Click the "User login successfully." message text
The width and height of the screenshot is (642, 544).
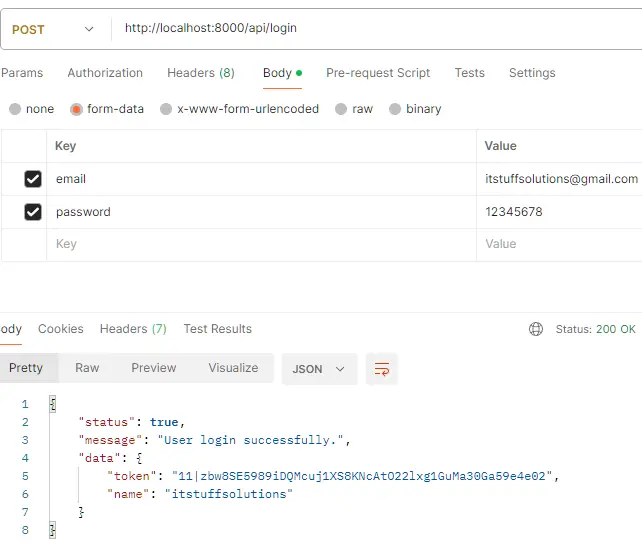[x=251, y=440]
